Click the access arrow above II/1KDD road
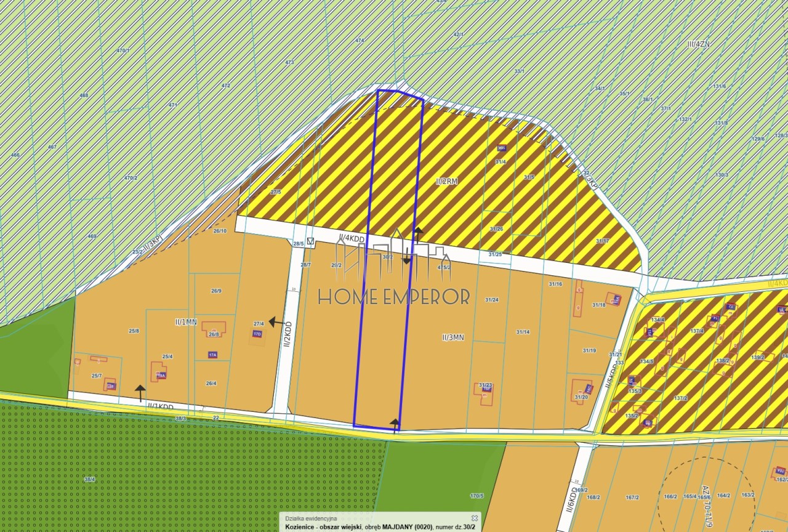 pyautogui.click(x=140, y=393)
